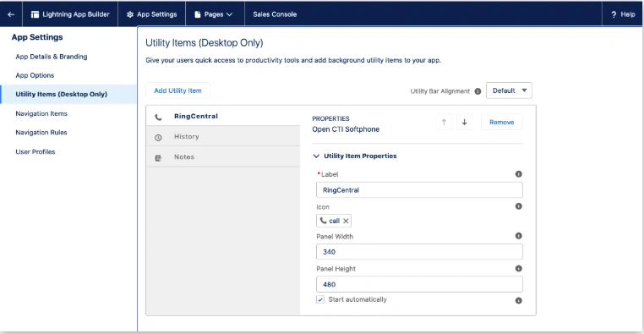Select the RingCentral utility item
The image size is (644, 334).
point(223,116)
